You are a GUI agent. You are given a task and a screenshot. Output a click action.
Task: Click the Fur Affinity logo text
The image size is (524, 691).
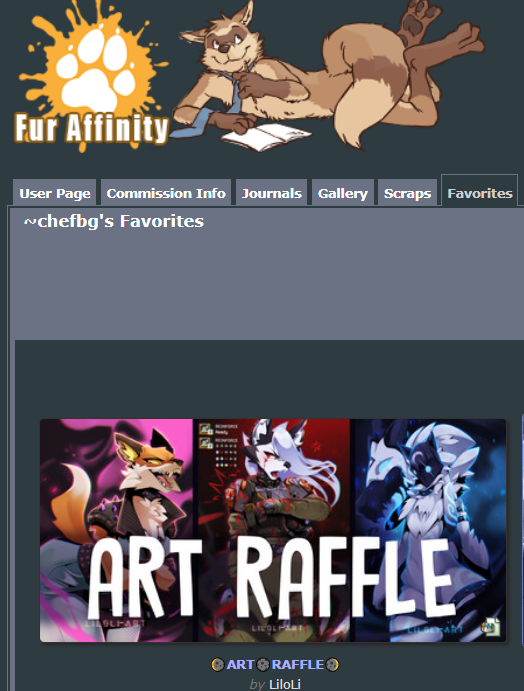[x=92, y=129]
